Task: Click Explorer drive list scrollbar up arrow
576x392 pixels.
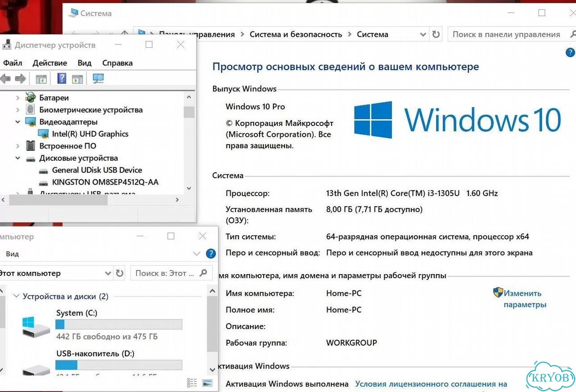Action: coord(212,291)
